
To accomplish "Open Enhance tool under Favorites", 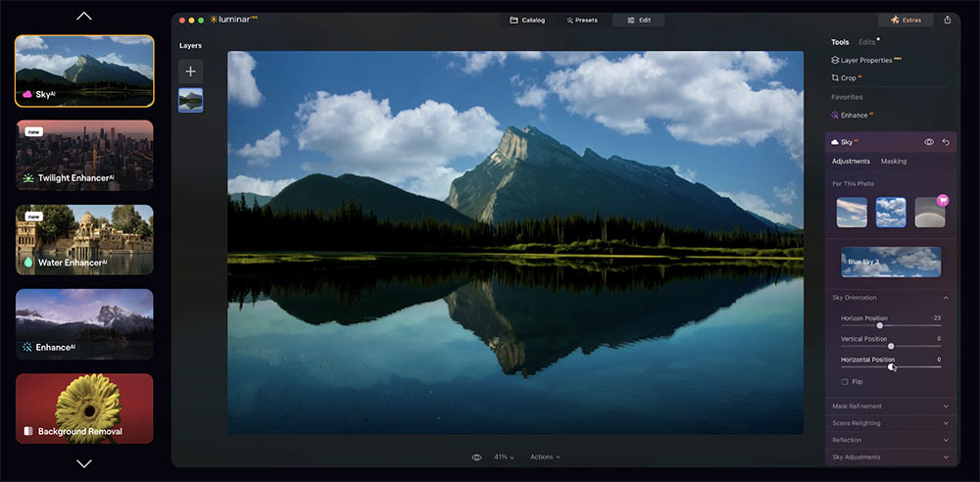I will click(x=853, y=115).
